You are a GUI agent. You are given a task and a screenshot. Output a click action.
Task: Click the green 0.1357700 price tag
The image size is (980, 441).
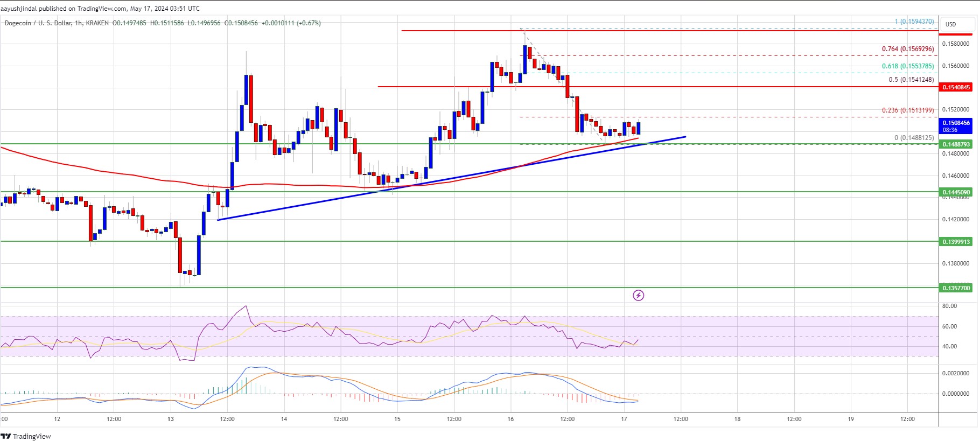(956, 288)
